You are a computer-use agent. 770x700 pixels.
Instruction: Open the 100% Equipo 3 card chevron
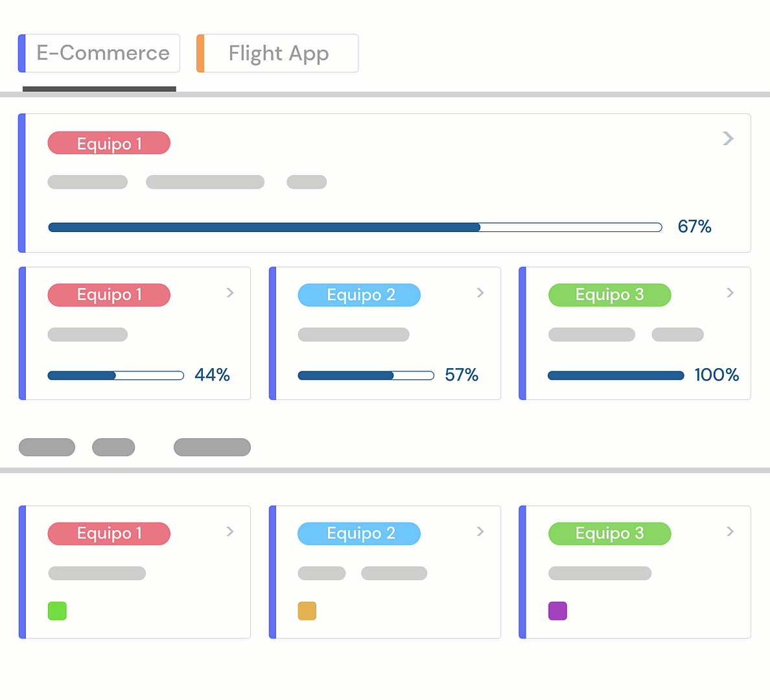[730, 293]
